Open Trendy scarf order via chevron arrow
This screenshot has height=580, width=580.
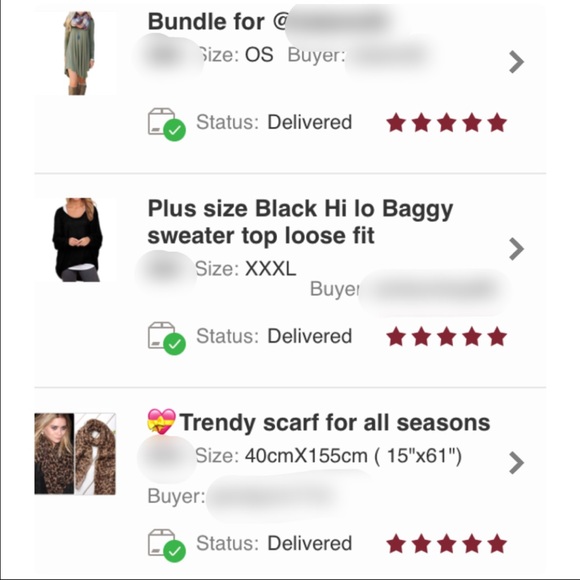(x=516, y=462)
